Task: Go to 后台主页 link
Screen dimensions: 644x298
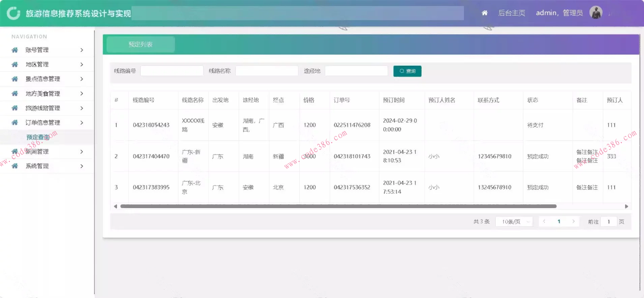Action: 511,13
